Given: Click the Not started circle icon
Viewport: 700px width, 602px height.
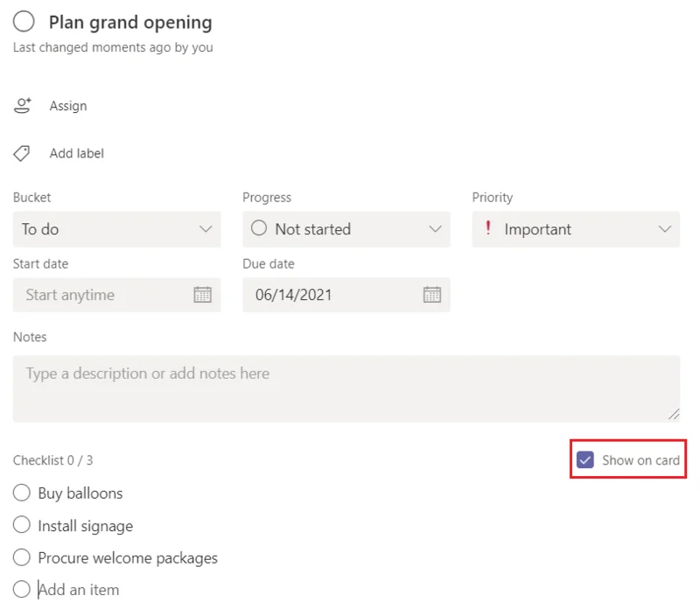Looking at the screenshot, I should [x=259, y=227].
